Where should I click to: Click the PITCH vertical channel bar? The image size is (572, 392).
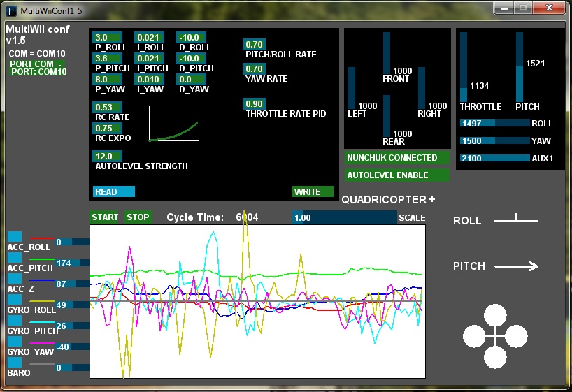pyautogui.click(x=520, y=67)
